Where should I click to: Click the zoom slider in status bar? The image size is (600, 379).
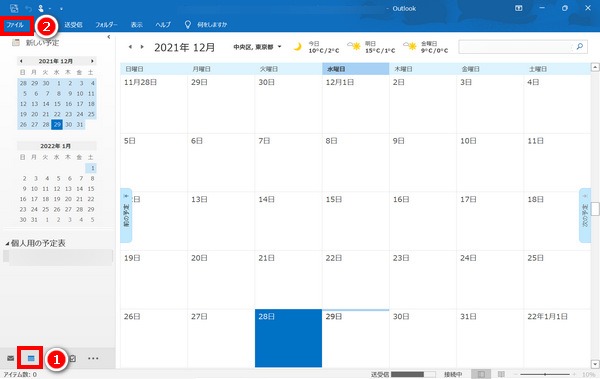[x=545, y=374]
